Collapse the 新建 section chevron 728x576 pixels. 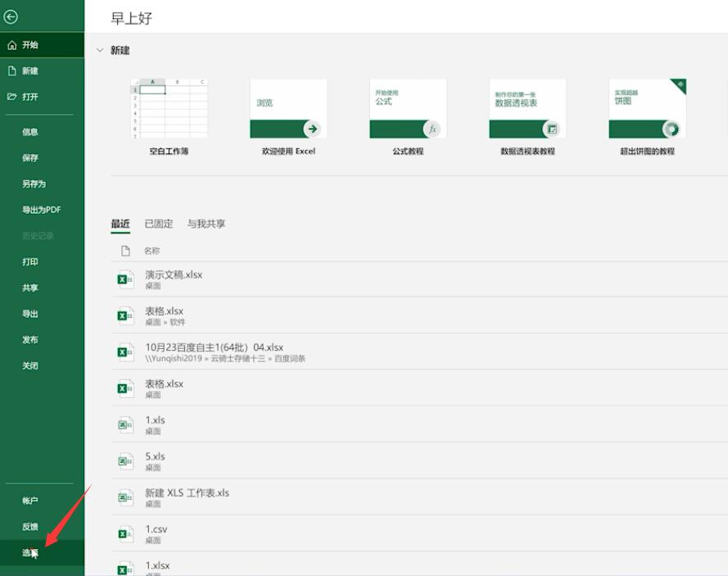[x=100, y=50]
